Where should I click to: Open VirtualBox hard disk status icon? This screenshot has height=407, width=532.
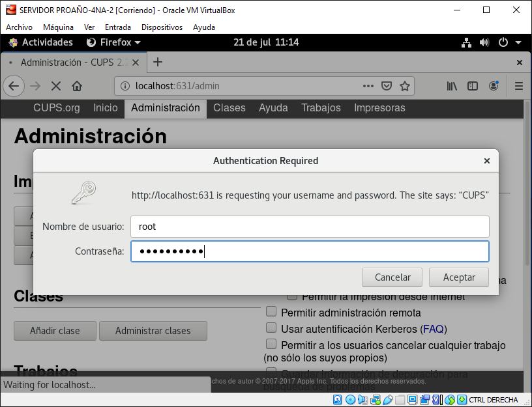tap(337, 400)
